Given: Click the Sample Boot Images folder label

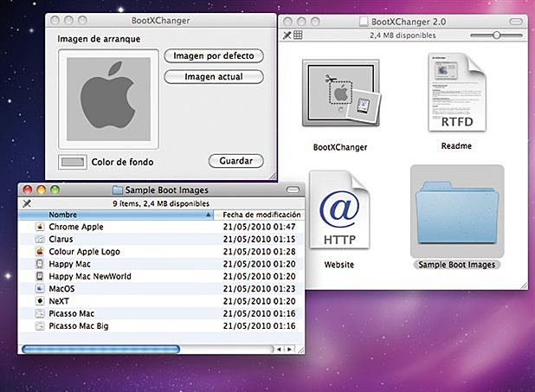Looking at the screenshot, I should [456, 265].
